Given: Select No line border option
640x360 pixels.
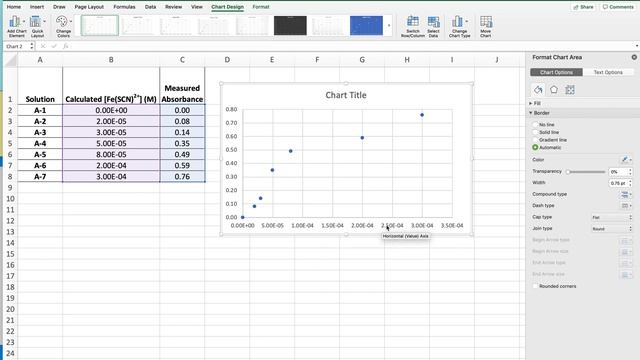Looking at the screenshot, I should 535,124.
